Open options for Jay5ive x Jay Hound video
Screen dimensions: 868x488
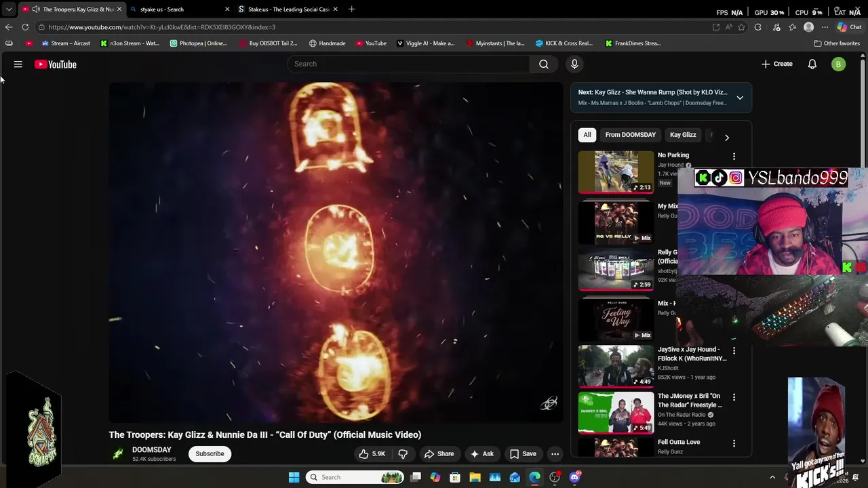(734, 350)
